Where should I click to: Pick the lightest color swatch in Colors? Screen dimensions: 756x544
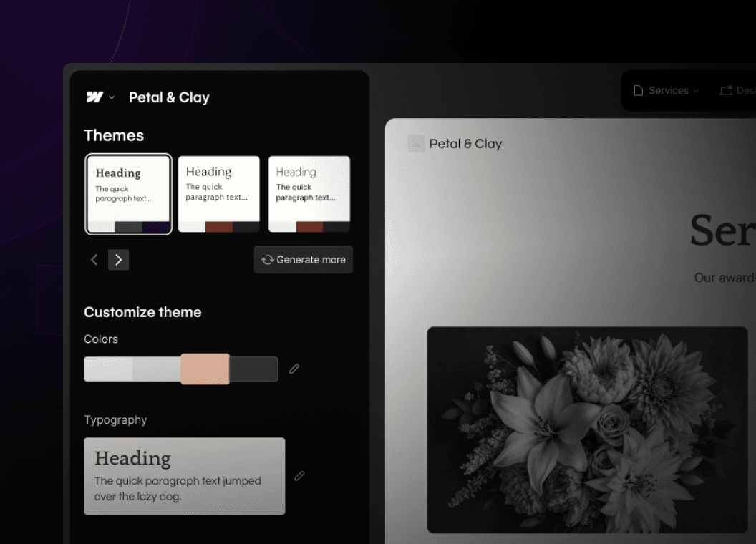point(108,369)
